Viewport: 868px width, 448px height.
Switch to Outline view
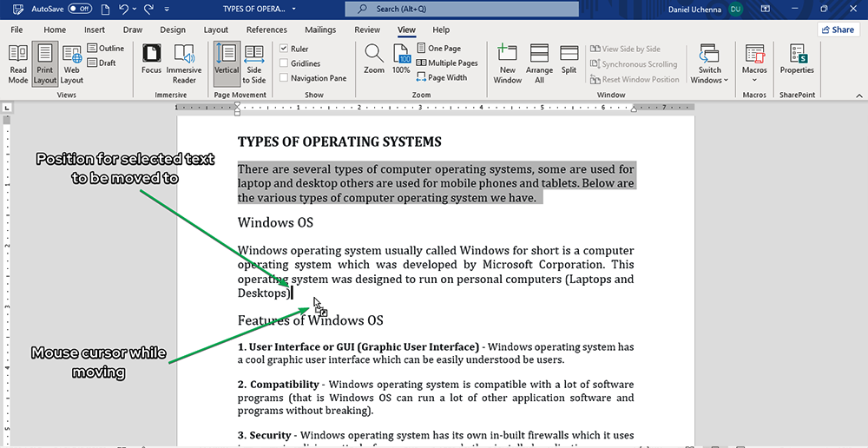tap(105, 49)
